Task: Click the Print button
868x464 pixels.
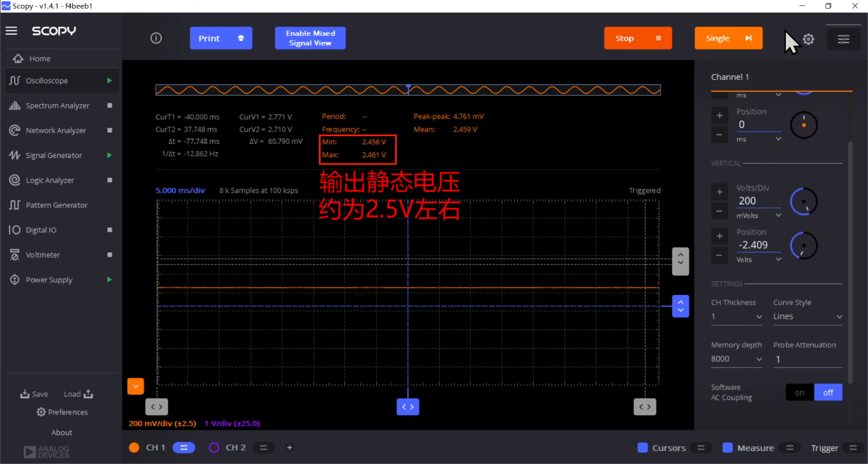Action: [221, 38]
